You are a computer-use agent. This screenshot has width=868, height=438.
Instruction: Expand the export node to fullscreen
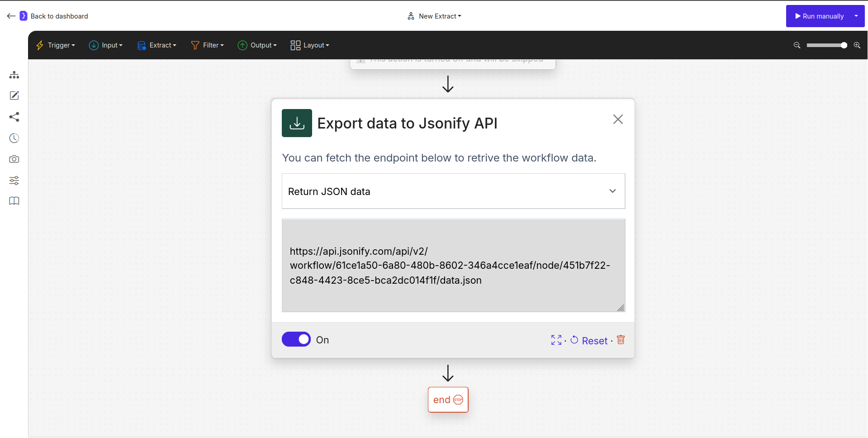pyautogui.click(x=556, y=340)
